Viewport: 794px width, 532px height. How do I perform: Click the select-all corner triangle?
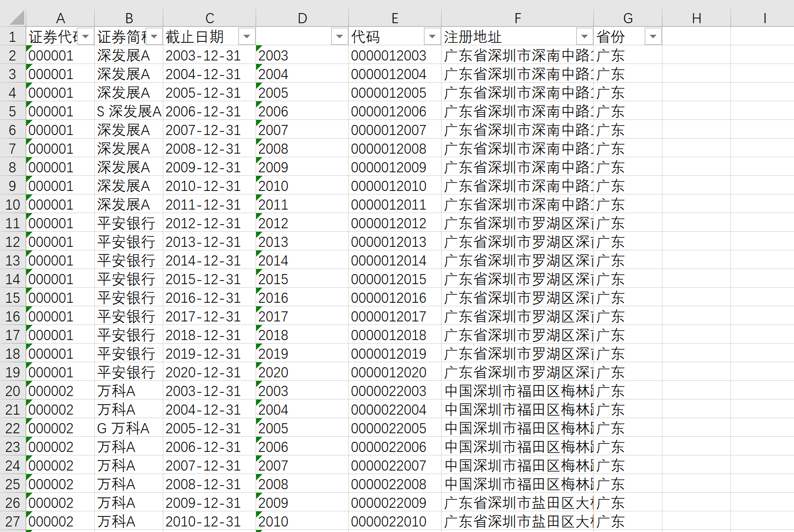[17, 18]
